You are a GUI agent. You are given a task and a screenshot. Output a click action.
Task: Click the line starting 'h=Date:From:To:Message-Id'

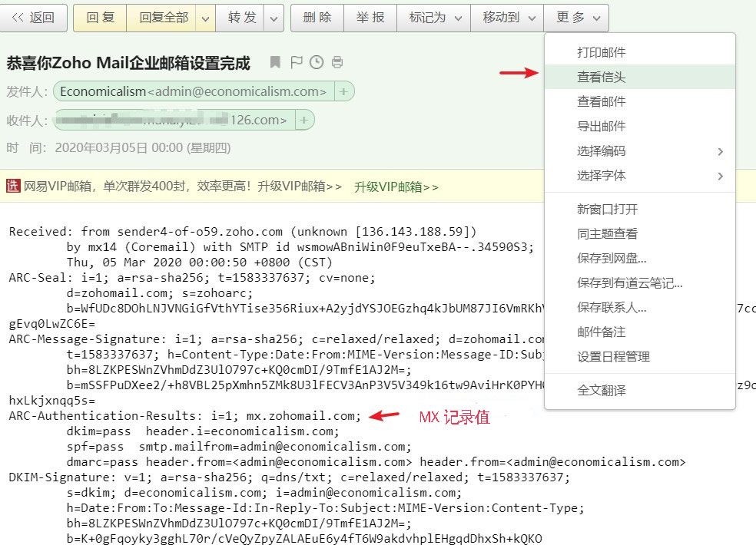click(326, 508)
